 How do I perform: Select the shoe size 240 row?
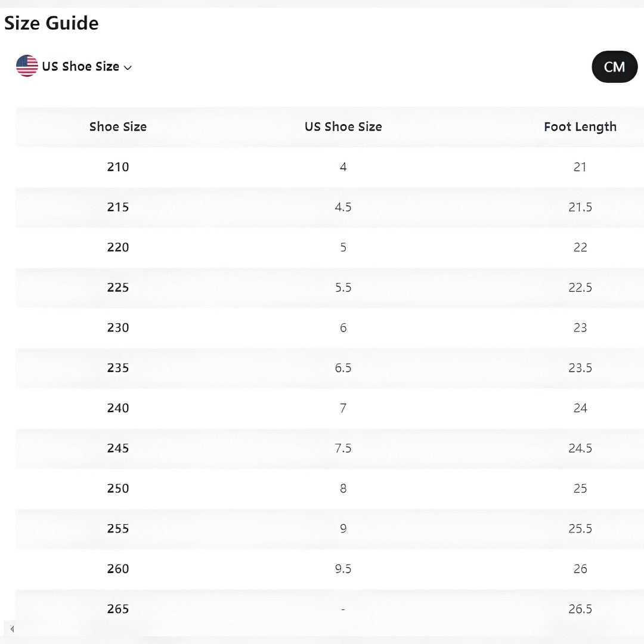click(118, 408)
